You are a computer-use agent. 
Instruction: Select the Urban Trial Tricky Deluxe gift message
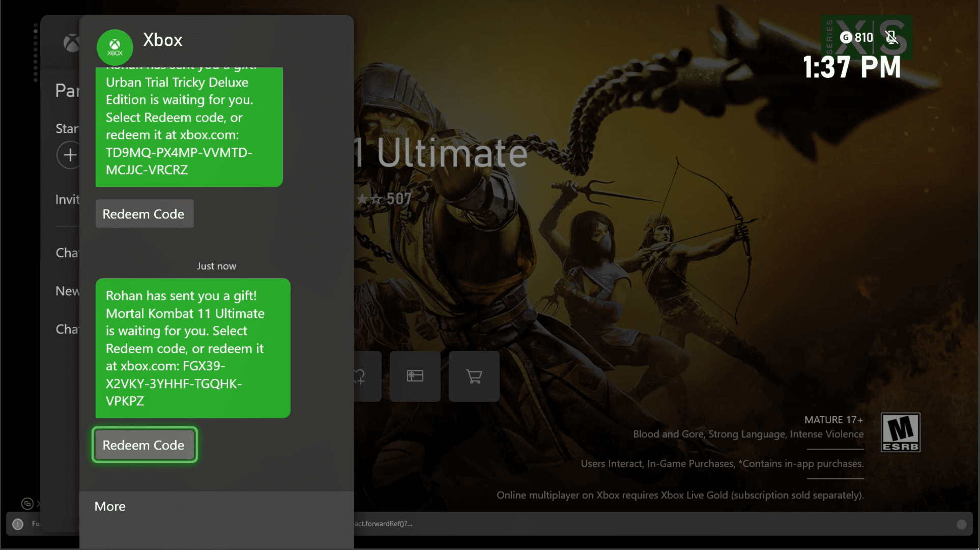tap(189, 127)
